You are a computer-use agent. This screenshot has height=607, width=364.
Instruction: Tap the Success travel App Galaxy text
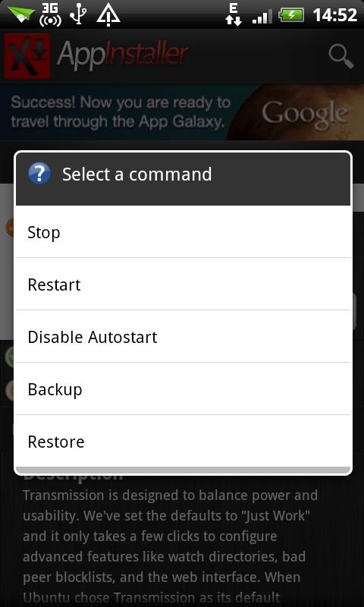[x=121, y=112]
